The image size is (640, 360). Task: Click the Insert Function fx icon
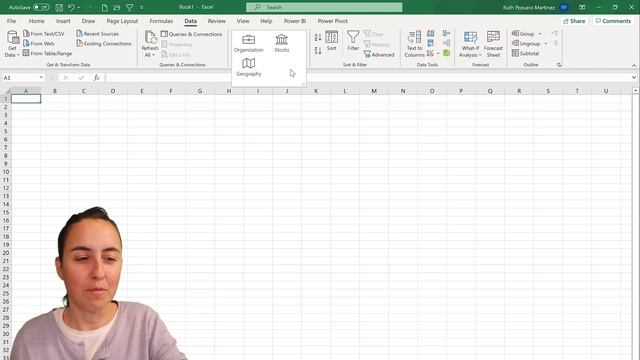click(96, 77)
